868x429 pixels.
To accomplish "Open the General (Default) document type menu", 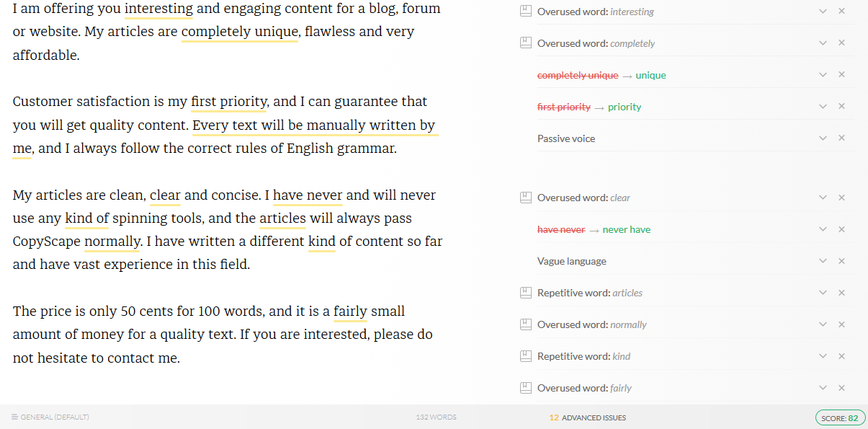I will pos(50,417).
